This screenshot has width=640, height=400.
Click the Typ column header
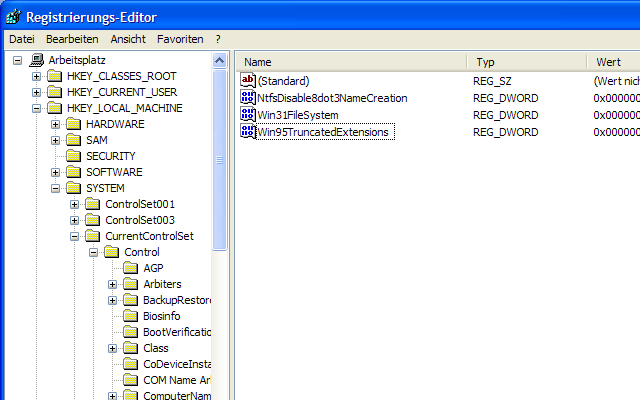pos(525,62)
